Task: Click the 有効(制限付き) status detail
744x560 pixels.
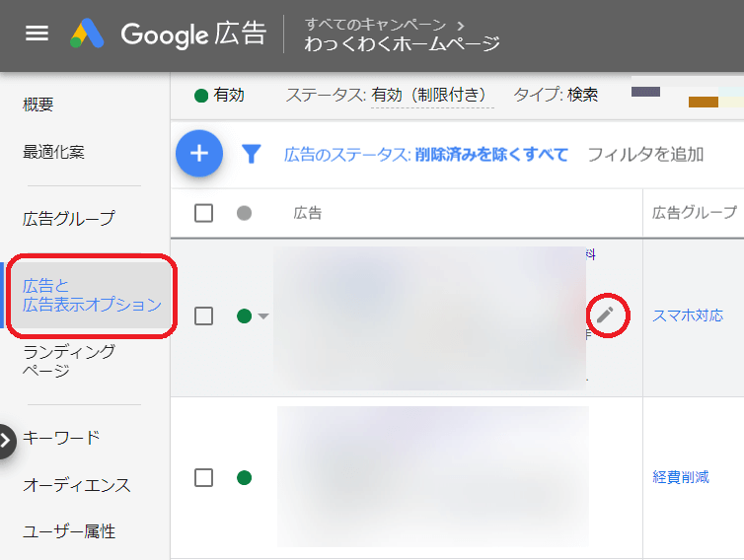Action: (x=429, y=96)
